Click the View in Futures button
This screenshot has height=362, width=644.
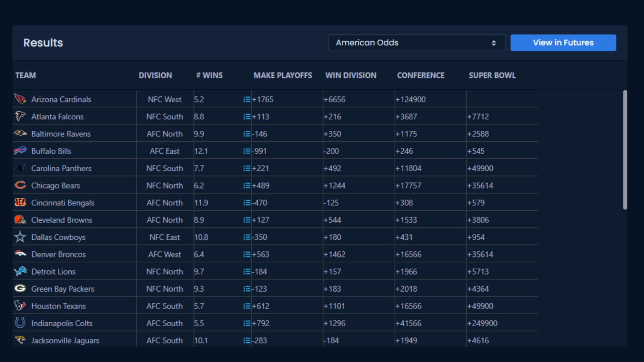(x=563, y=43)
